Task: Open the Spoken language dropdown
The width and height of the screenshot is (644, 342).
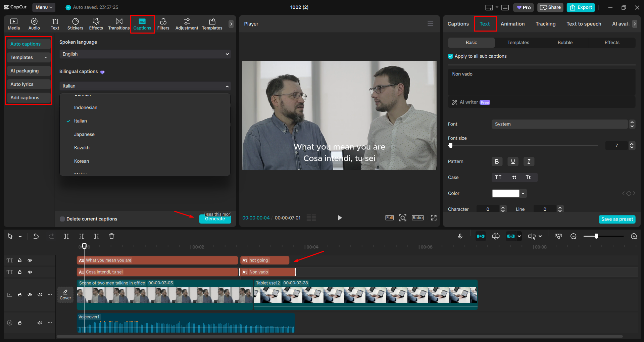Action: 145,54
